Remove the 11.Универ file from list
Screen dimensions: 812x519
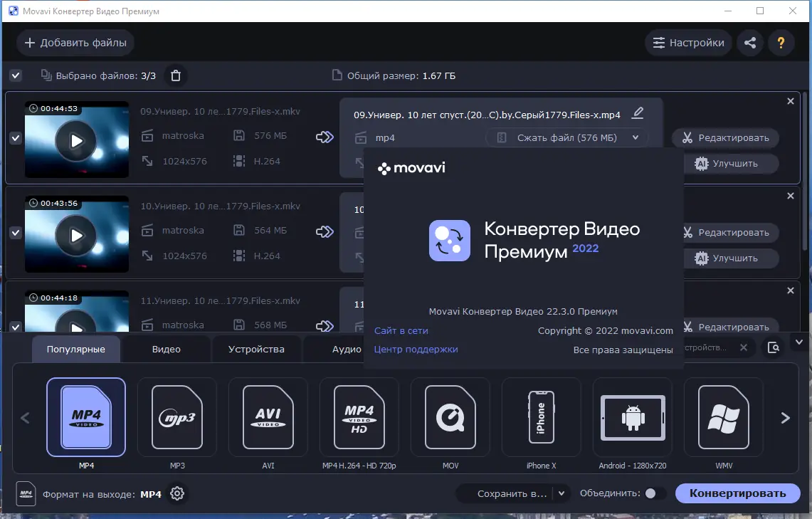pos(790,290)
